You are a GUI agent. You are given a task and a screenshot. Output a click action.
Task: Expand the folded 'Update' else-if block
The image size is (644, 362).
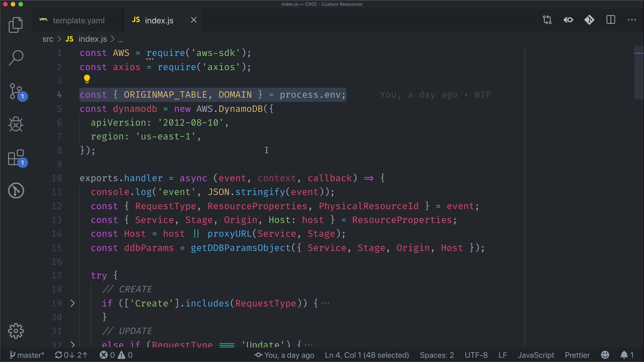coord(72,344)
